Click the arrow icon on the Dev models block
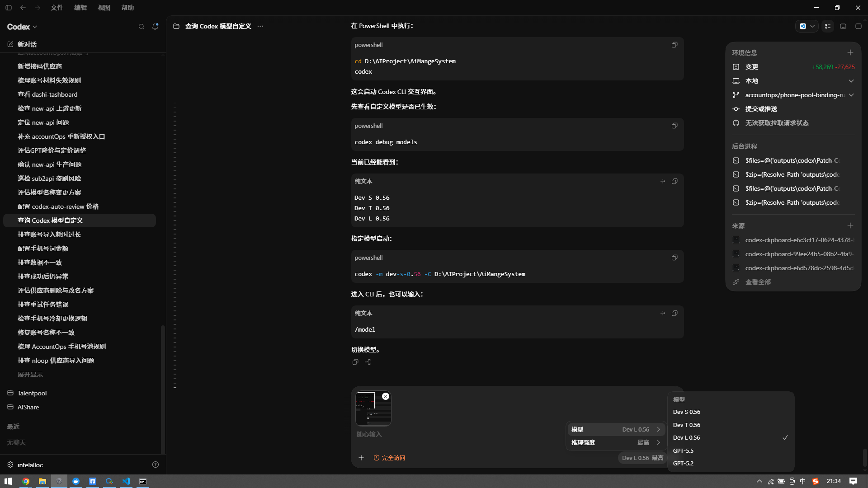This screenshot has height=488, width=868. tap(663, 181)
